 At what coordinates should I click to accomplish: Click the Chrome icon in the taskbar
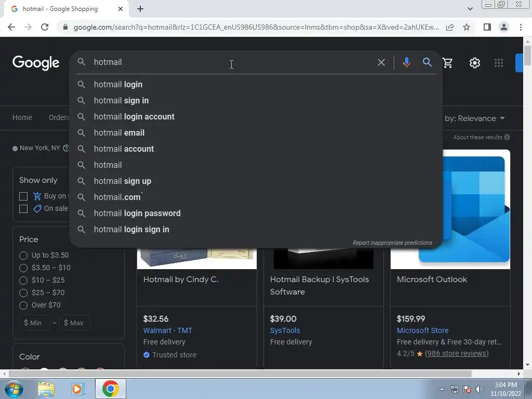pos(110,389)
